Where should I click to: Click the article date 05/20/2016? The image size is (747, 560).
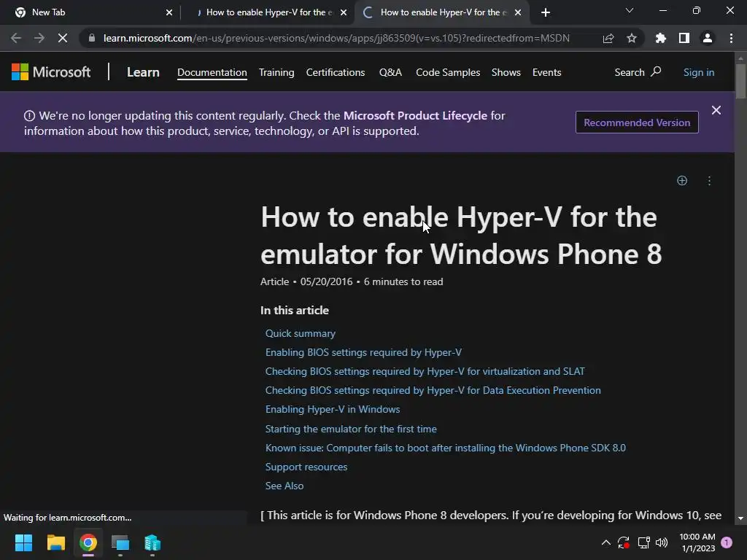[x=326, y=282]
